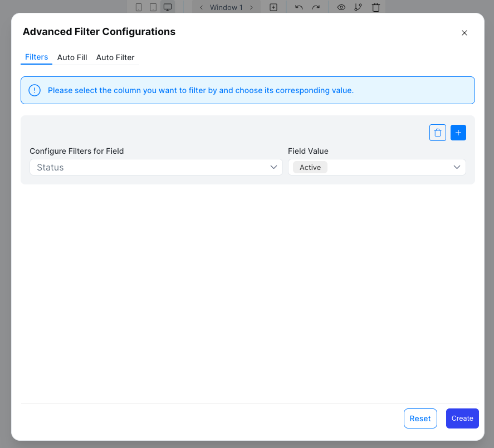494x448 pixels.
Task: Switch to the Auto Fill tab
Action: coord(72,57)
